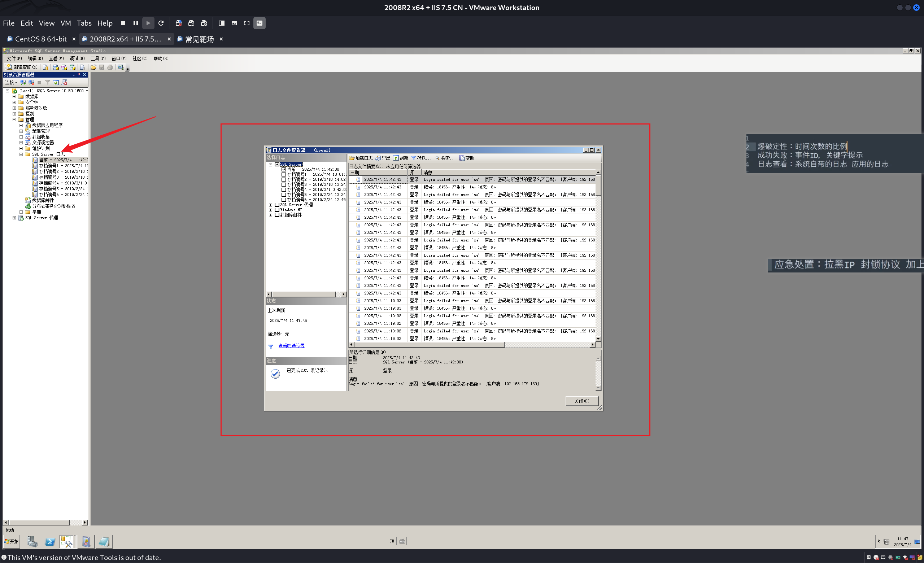
Task: Click 新建查询 new query toolbar button
Action: pos(22,67)
